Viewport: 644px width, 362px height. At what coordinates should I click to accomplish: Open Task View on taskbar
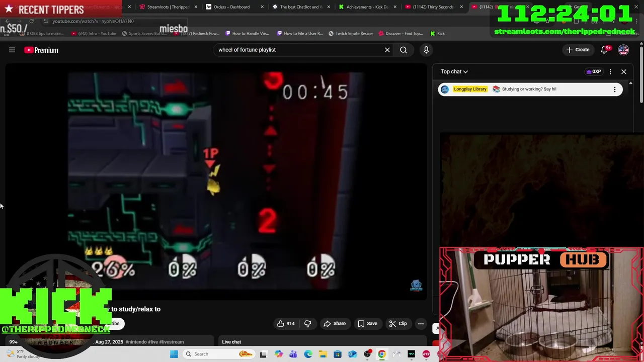click(263, 354)
